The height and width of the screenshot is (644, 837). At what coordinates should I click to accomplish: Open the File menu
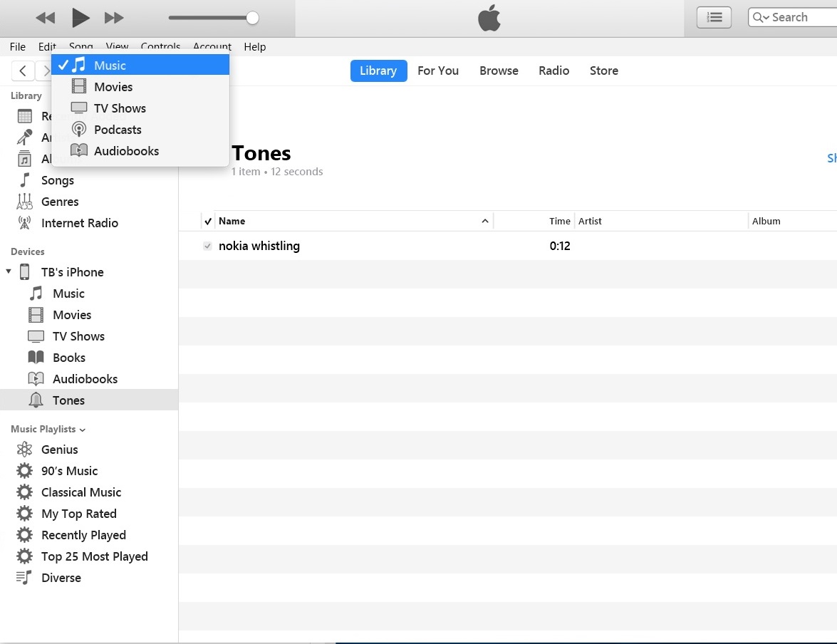[x=18, y=47]
